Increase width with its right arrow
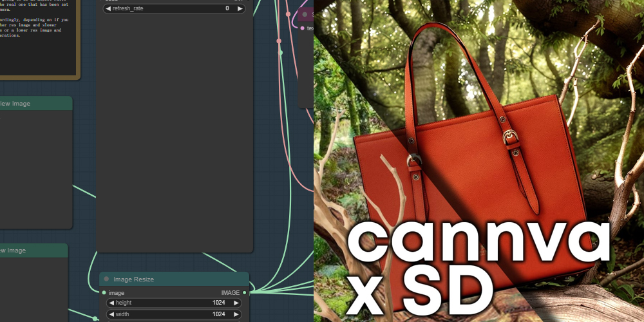Viewport: 644px width, 322px height. (236, 314)
